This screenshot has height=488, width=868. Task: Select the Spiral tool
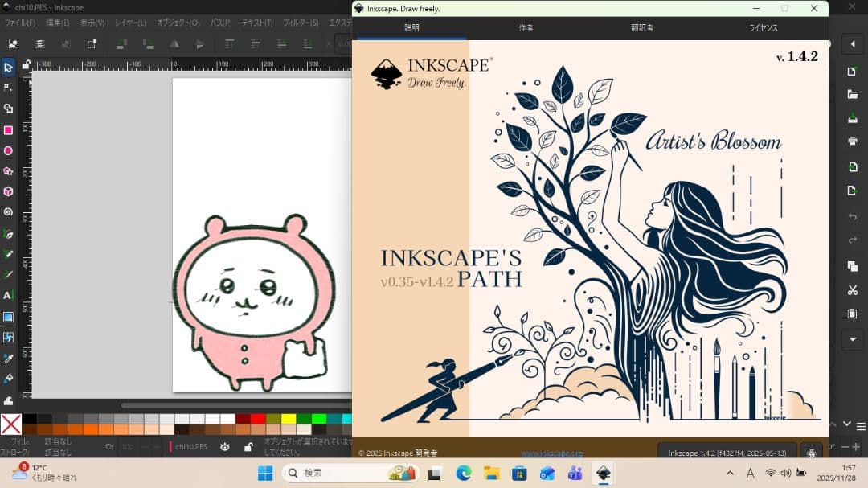click(x=8, y=212)
